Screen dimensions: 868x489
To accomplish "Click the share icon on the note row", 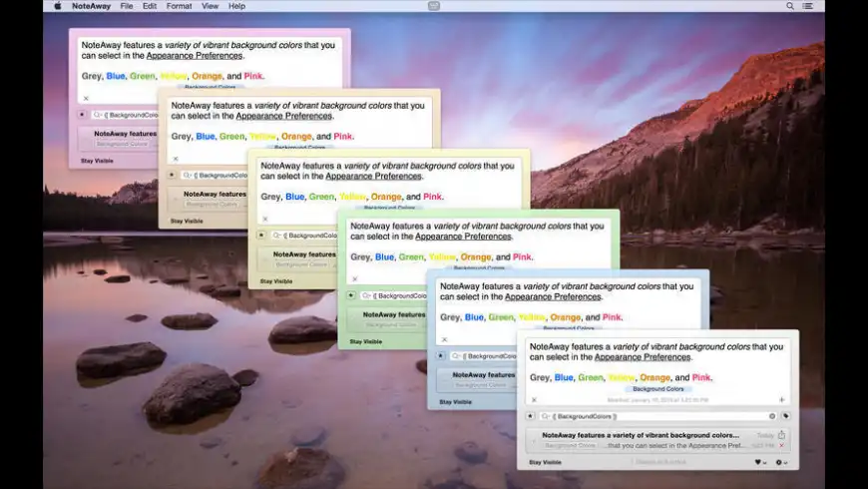I will pos(781,435).
